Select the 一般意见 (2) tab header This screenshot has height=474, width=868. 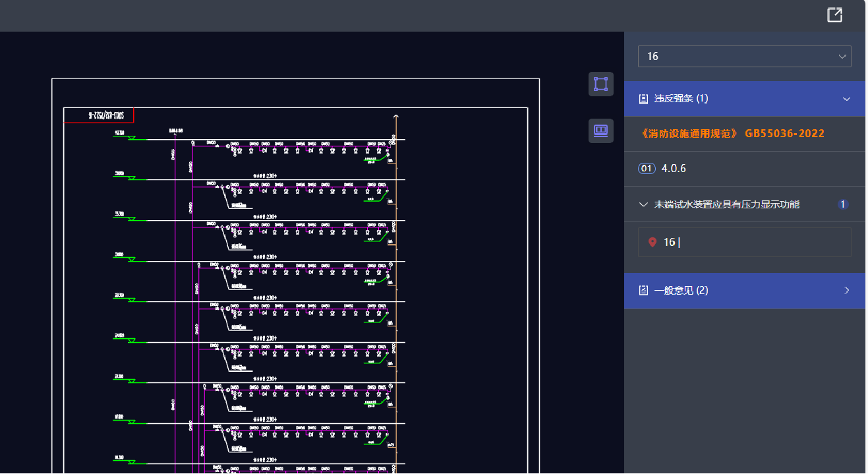(681, 291)
